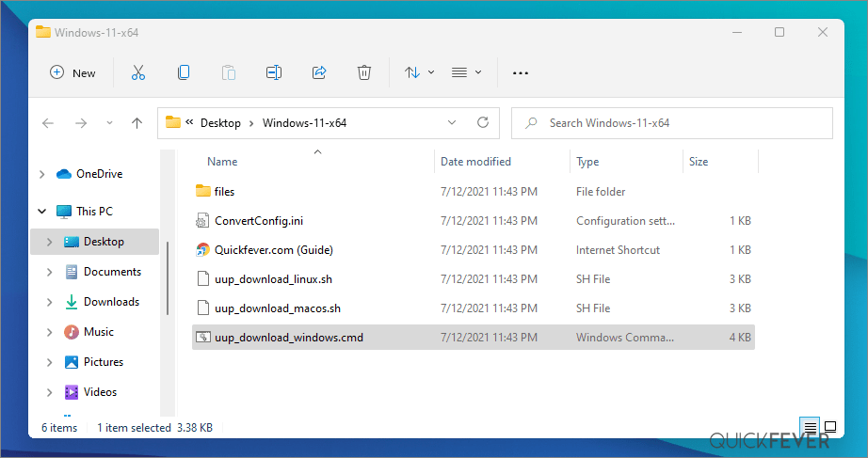Click the uup_download_windows.cmd script icon
This screenshot has width=868, height=458.
[203, 337]
